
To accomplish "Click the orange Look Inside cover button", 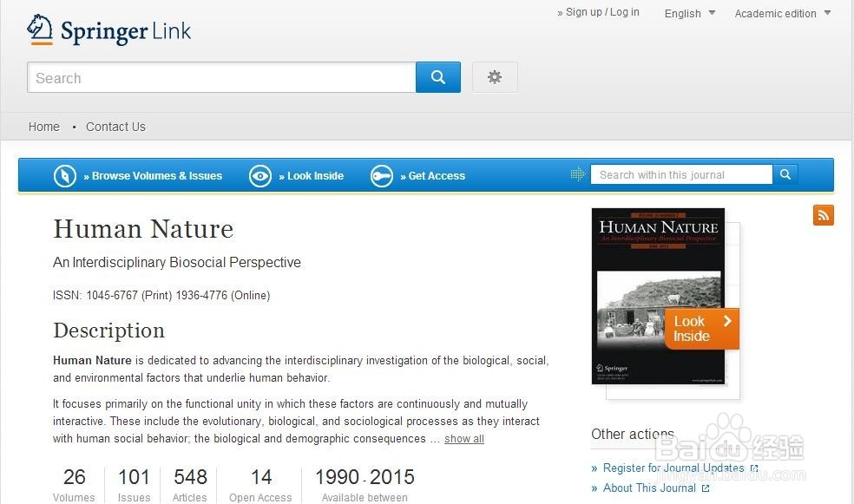I will tap(701, 329).
